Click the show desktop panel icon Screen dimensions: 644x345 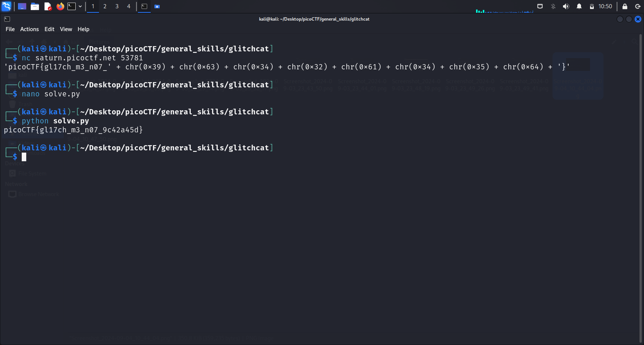click(x=22, y=6)
